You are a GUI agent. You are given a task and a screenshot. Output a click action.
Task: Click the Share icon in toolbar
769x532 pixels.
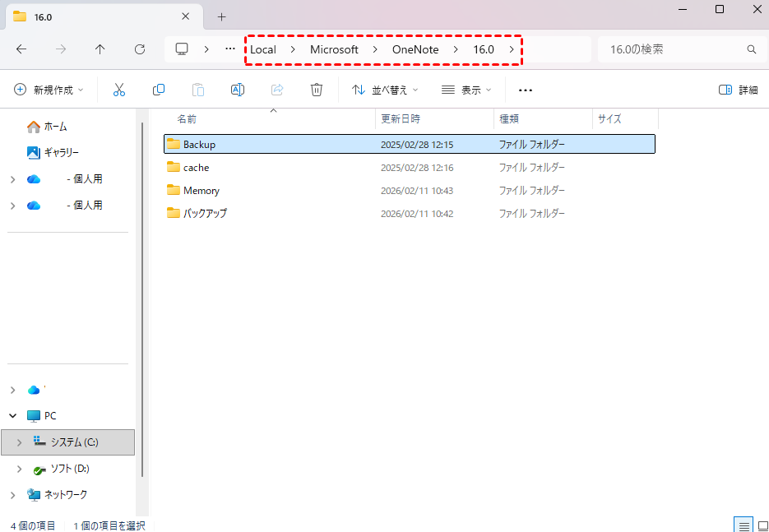click(277, 90)
